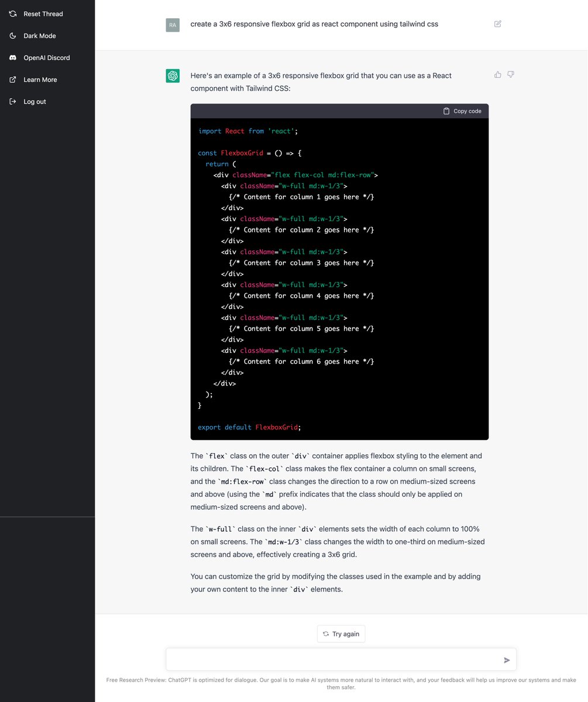
Task: Click the user prompt text about flexbox grid
Action: pyautogui.click(x=314, y=24)
